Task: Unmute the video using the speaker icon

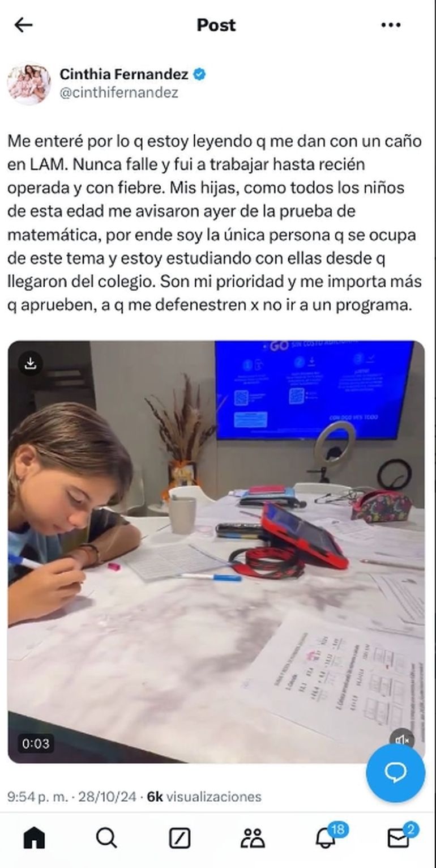Action: pos(402,739)
